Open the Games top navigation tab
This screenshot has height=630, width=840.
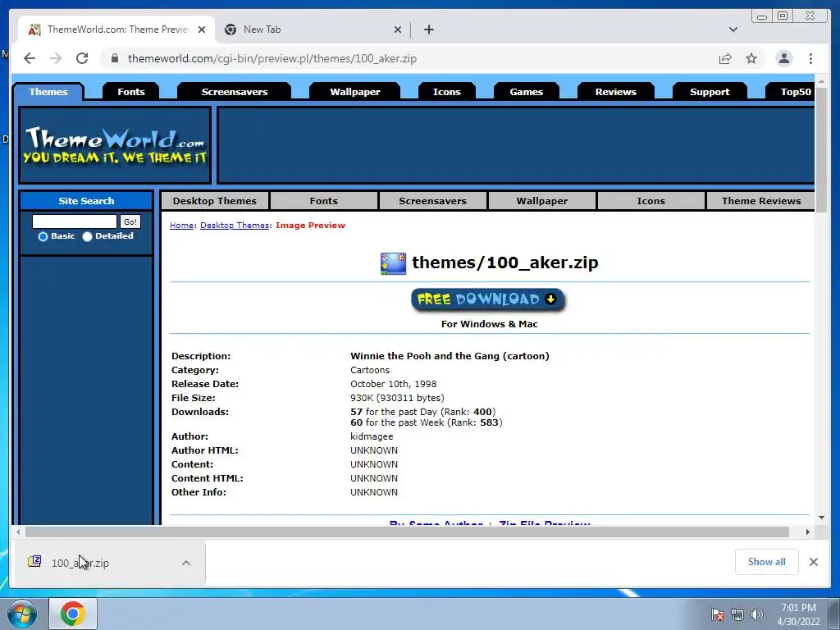click(x=526, y=92)
